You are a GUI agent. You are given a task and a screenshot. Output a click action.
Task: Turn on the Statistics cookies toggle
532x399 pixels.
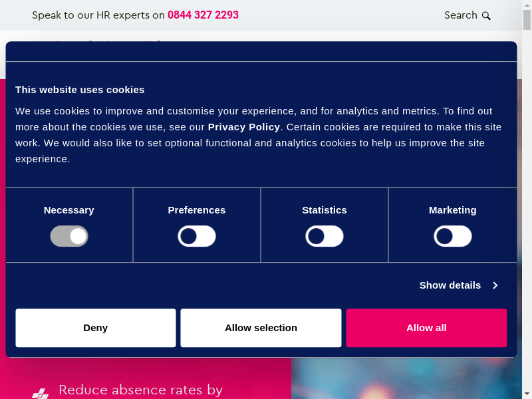tap(325, 236)
